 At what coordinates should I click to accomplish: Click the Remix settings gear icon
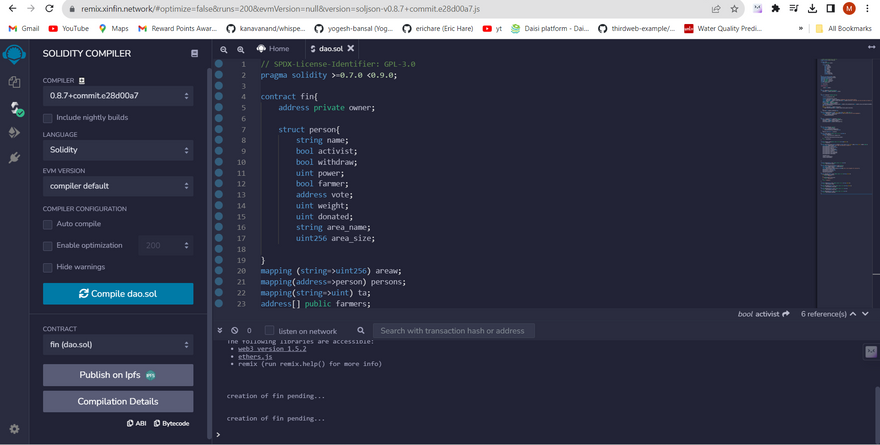(14, 429)
